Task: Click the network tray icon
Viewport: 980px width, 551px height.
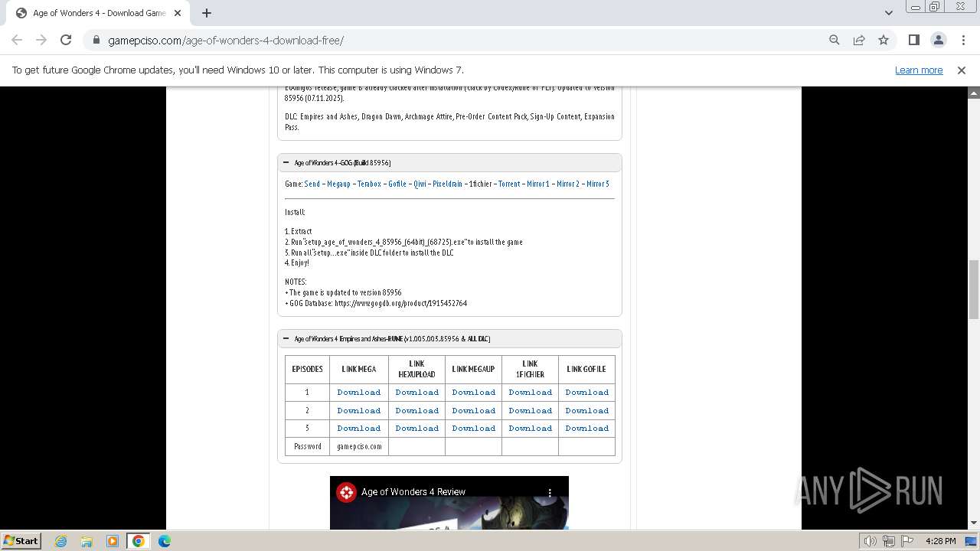Action: coord(889,541)
